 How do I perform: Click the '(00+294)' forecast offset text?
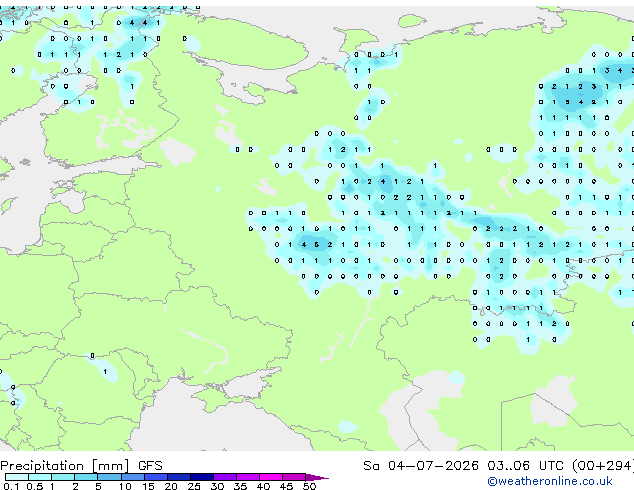pos(603,466)
